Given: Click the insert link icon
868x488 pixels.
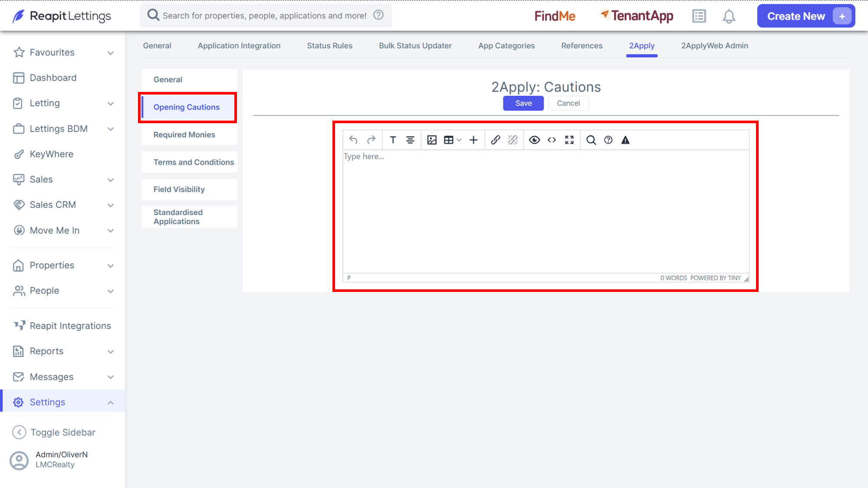Looking at the screenshot, I should click(x=496, y=140).
